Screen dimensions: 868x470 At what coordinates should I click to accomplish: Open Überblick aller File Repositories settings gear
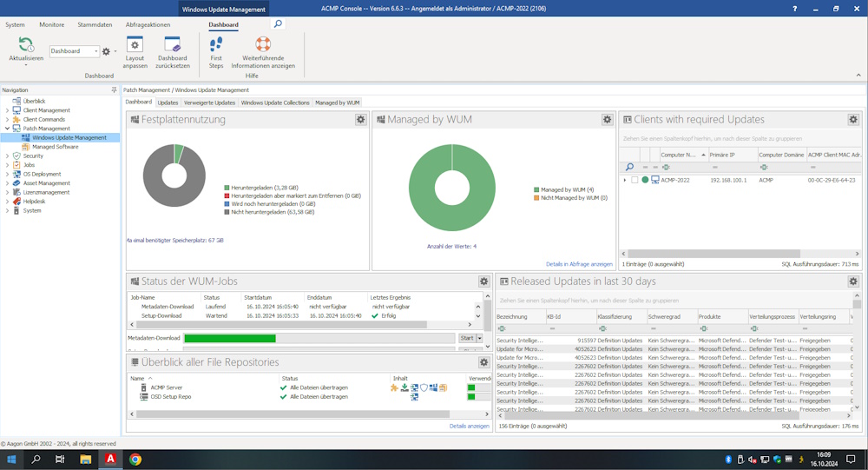coord(483,362)
